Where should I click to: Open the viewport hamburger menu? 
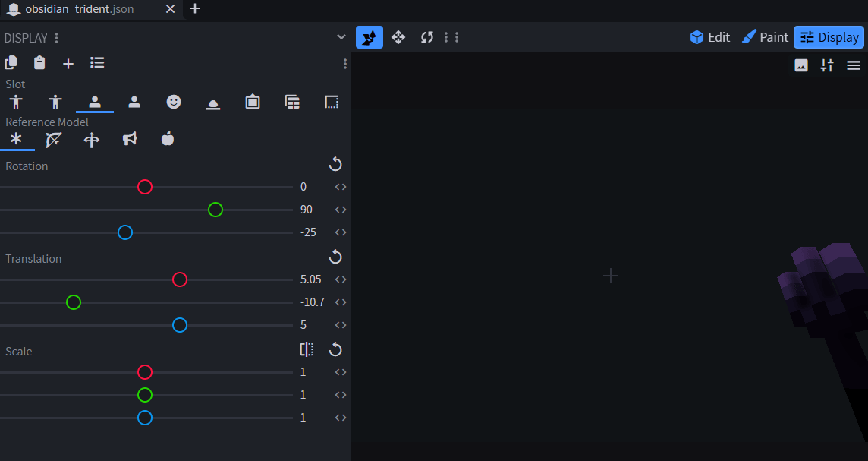pyautogui.click(x=854, y=65)
